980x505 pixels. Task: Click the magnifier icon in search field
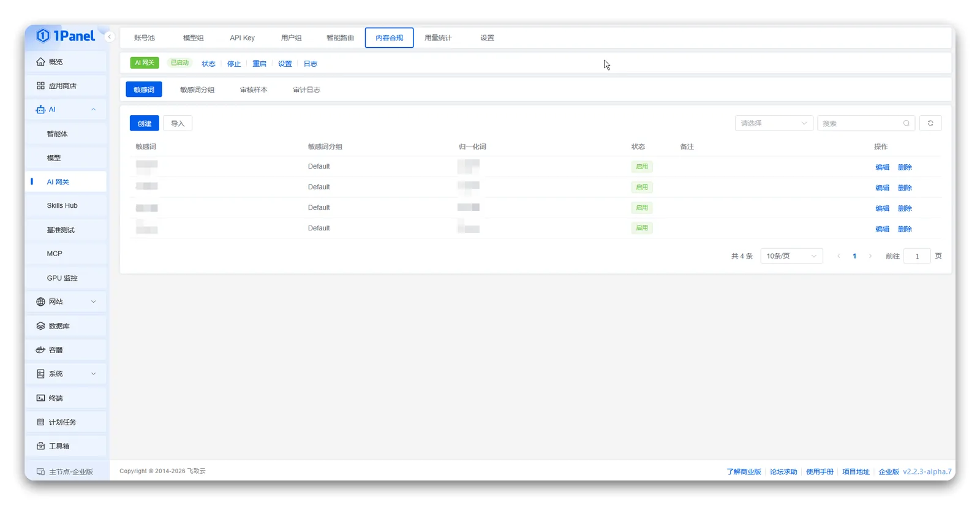907,123
